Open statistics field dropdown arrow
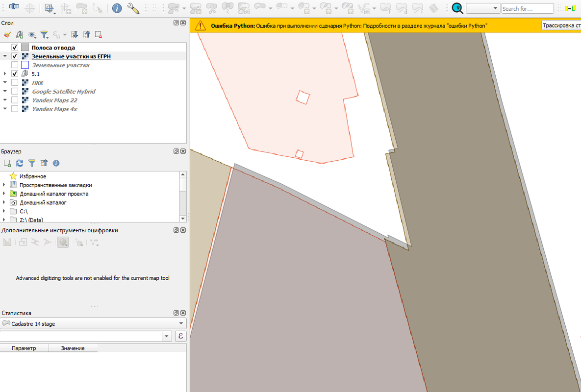This screenshot has height=392, width=581. coord(167,336)
